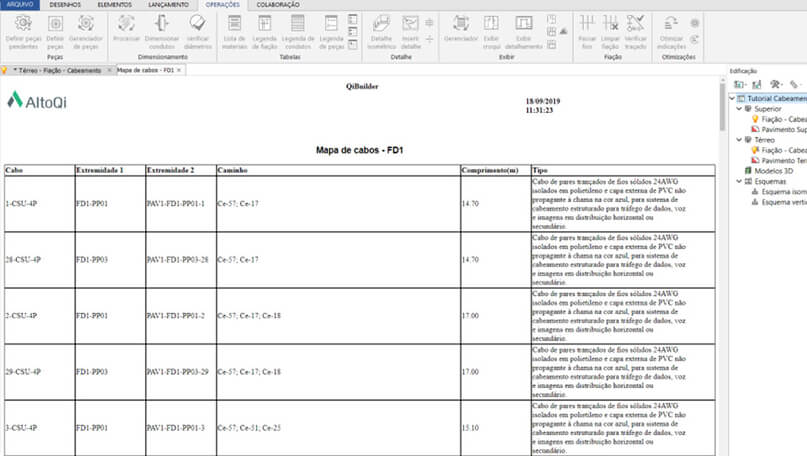Click the second icon in Edificação toolbar
The height and width of the screenshot is (456, 807).
coord(757,84)
